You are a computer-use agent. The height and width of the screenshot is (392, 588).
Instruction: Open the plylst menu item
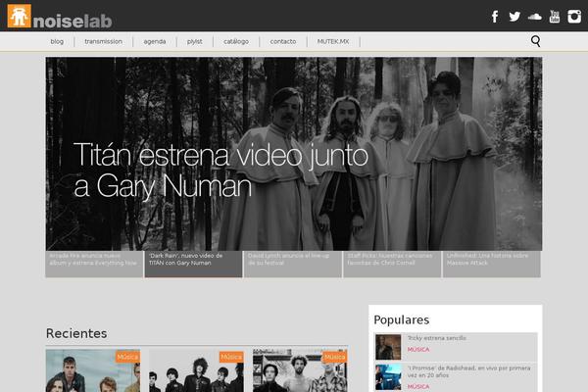click(195, 41)
